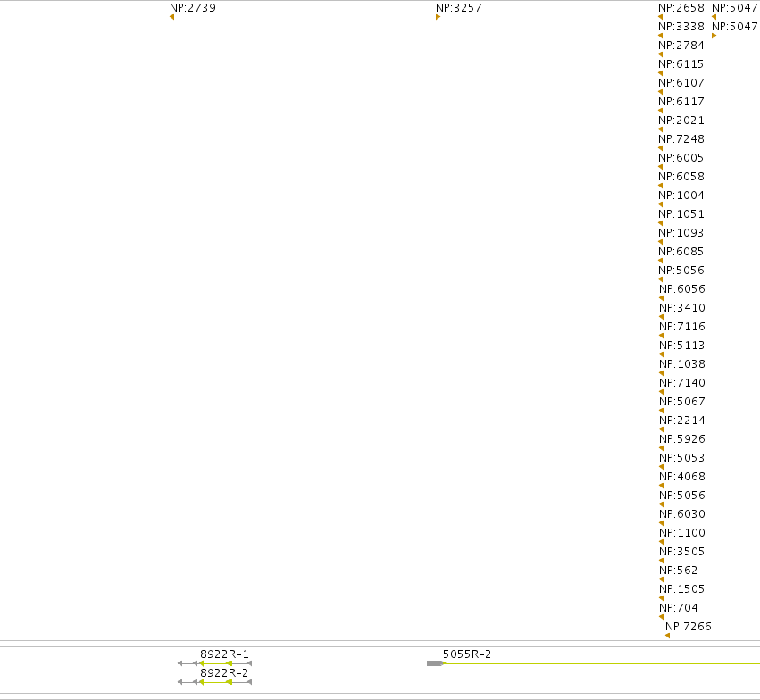Choose the NP:4068 feature

[x=682, y=477]
